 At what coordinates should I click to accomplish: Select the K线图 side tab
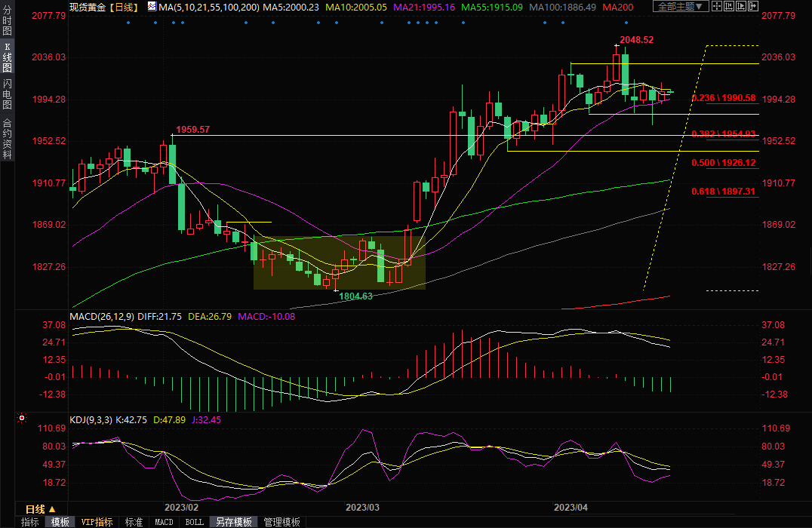pyautogui.click(x=7, y=57)
